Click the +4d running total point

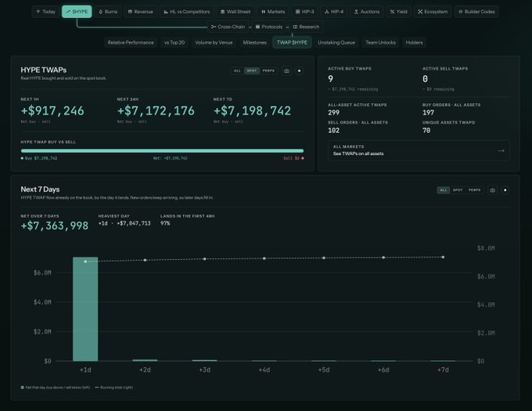264,258
